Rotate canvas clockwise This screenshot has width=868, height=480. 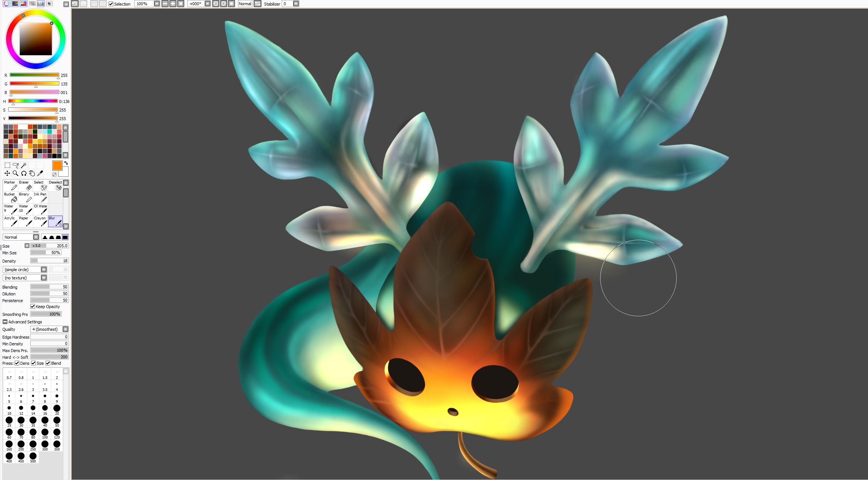tap(223, 4)
